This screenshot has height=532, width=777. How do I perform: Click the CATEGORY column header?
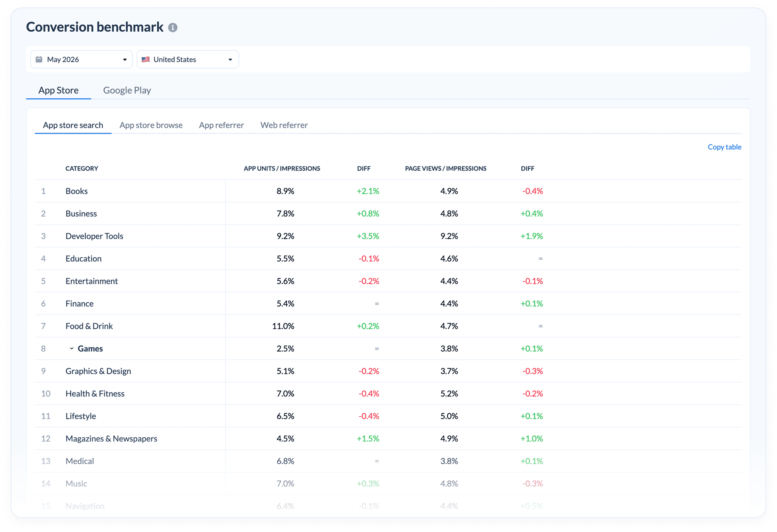pyautogui.click(x=82, y=169)
